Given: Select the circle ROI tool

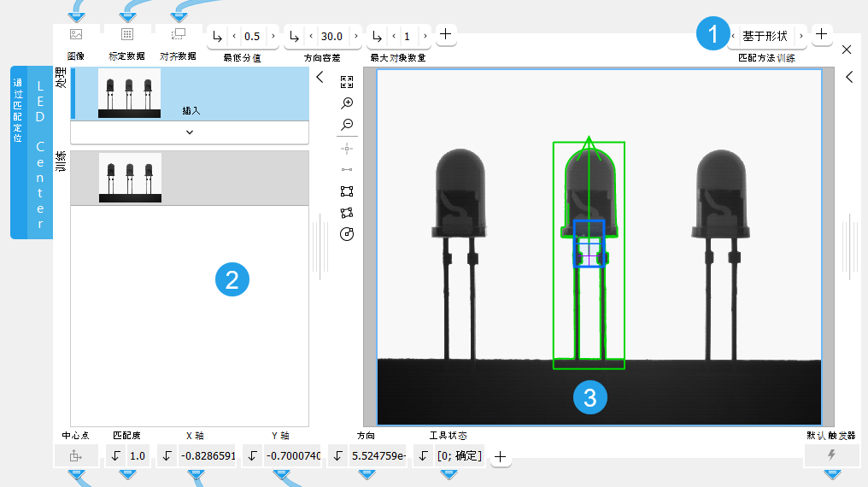Looking at the screenshot, I should coord(347,234).
